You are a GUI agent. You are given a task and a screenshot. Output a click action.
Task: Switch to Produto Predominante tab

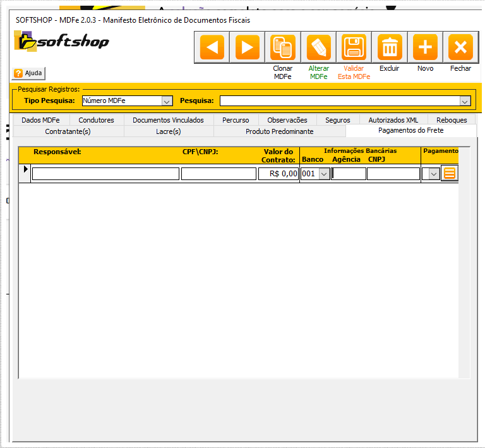tap(279, 131)
